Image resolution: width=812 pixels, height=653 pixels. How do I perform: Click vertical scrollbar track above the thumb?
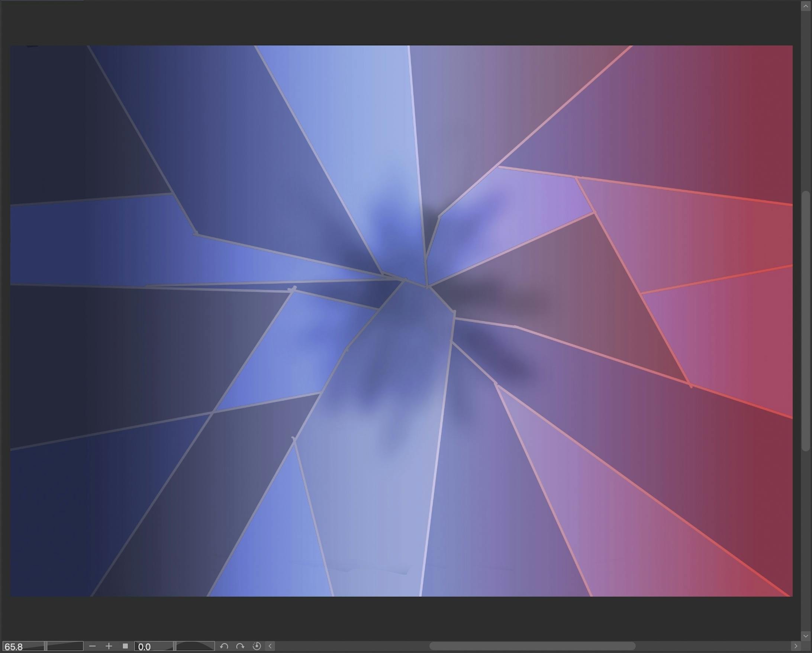[x=806, y=102]
